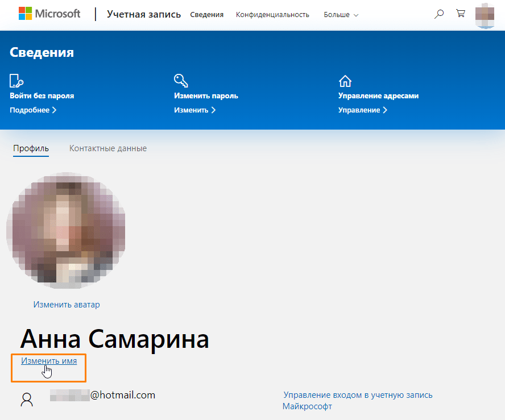Click the shopping cart icon
The image size is (505, 420).
pyautogui.click(x=460, y=13)
